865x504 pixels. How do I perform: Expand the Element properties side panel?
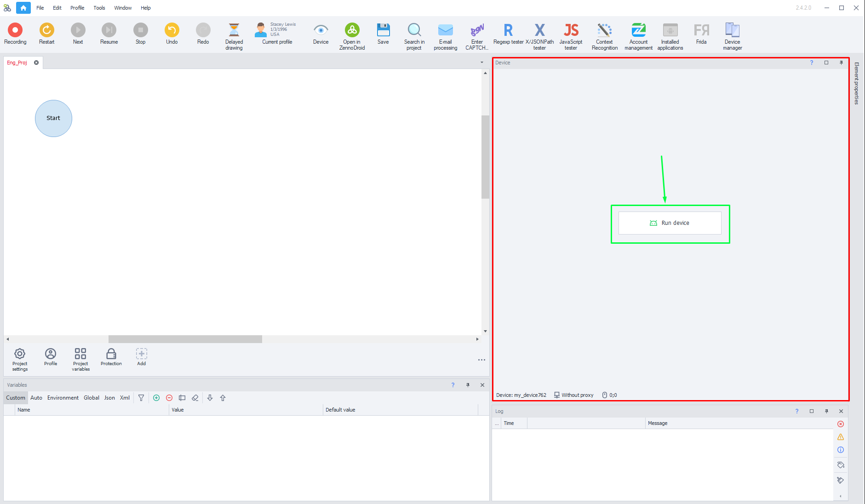(x=856, y=83)
